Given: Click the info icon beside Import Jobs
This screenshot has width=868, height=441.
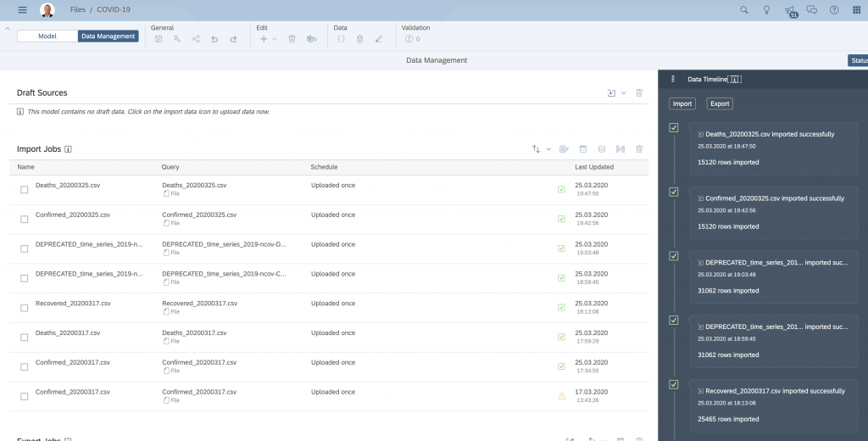Looking at the screenshot, I should [x=68, y=149].
